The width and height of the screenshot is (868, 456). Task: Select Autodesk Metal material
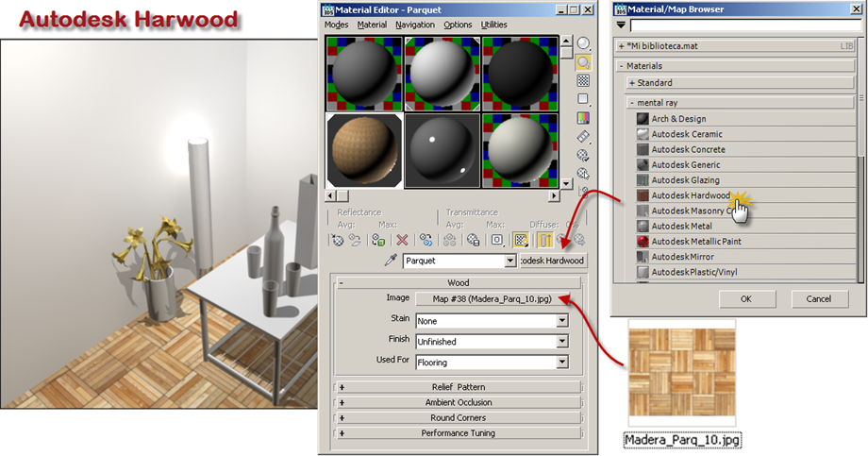[x=745, y=226]
